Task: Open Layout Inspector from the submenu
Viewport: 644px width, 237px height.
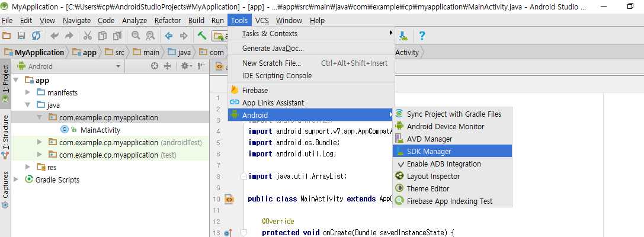Action: (x=452, y=176)
